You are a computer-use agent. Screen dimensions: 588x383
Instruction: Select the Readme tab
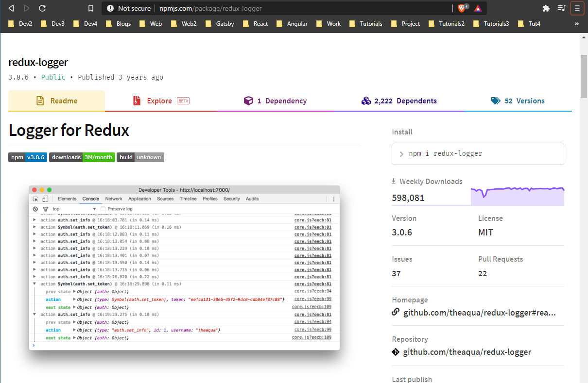pos(56,101)
